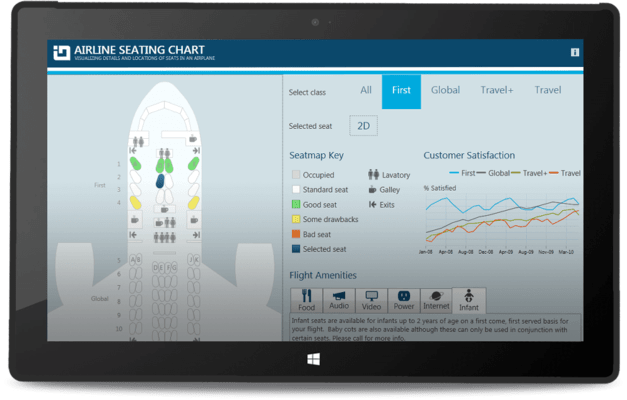The height and width of the screenshot is (400, 627).
Task: Click the left-side galley icon behind First class
Action: [135, 220]
